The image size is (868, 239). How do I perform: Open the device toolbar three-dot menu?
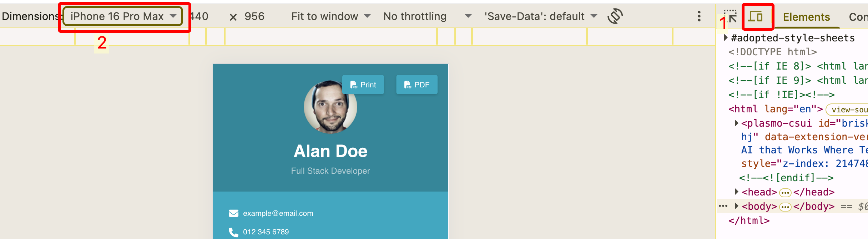pos(699,16)
